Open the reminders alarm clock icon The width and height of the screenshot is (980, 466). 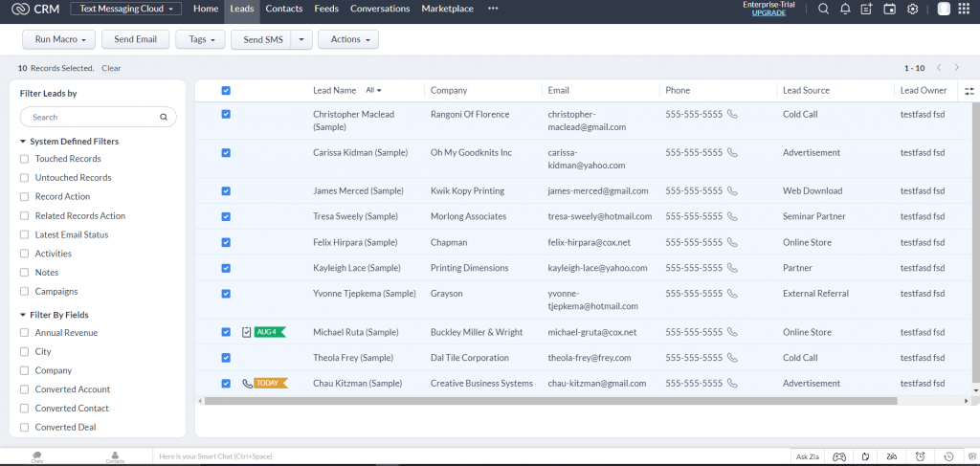920,456
